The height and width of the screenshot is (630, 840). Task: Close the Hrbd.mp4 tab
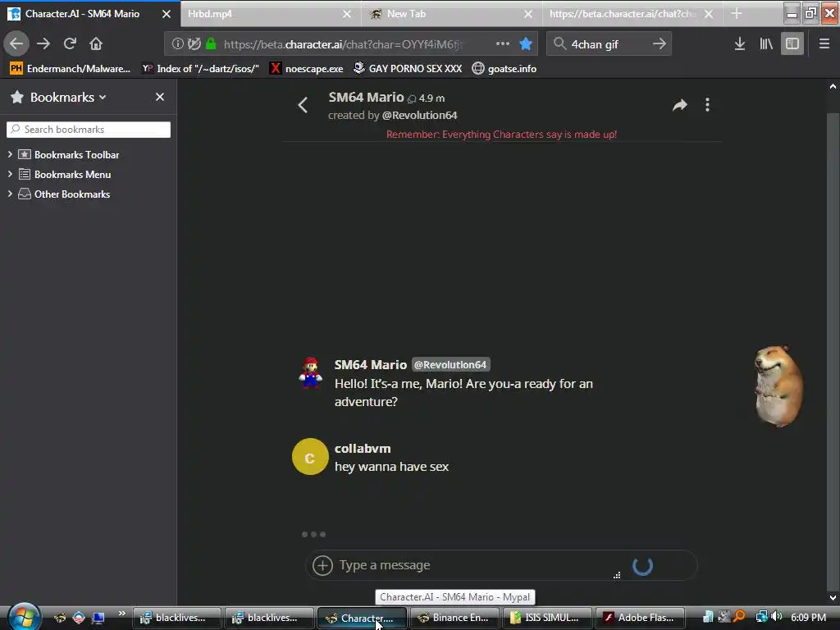point(347,14)
